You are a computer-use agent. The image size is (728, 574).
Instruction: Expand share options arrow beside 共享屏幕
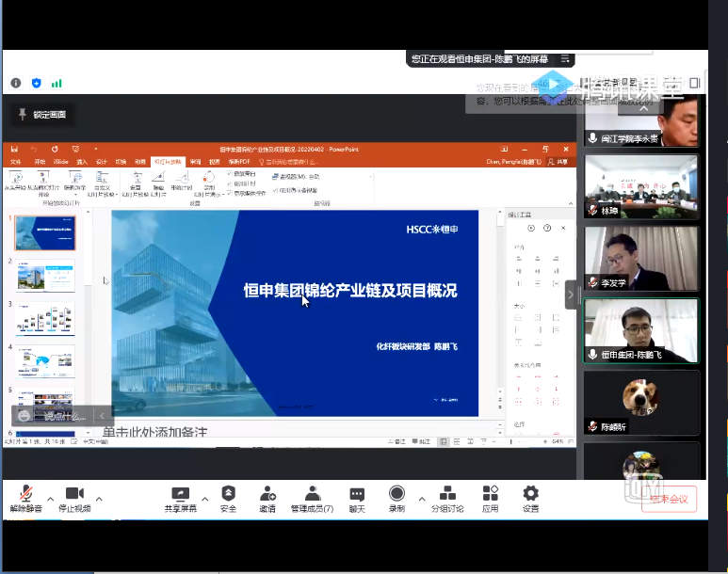pos(204,499)
